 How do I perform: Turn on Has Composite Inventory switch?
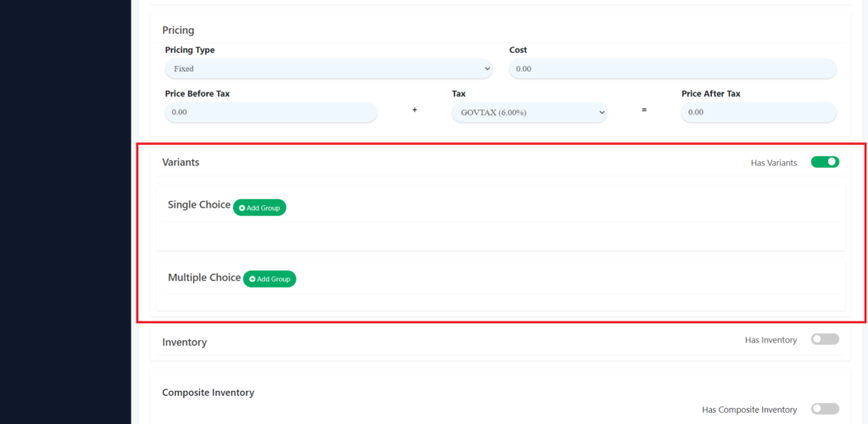click(825, 409)
